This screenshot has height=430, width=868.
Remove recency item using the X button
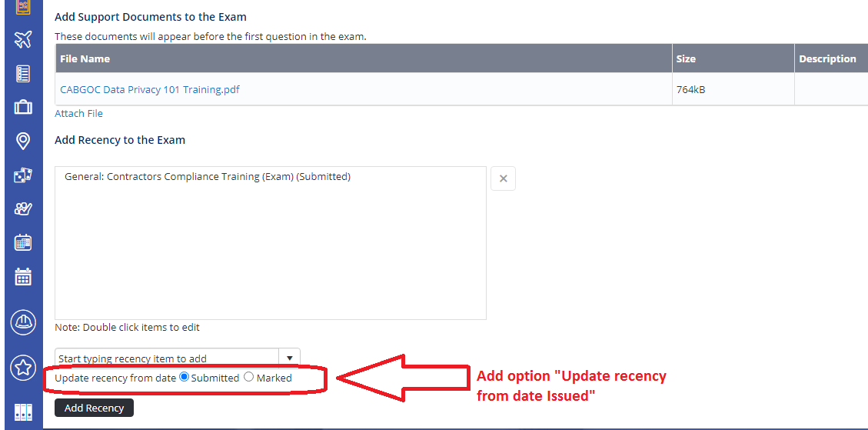[503, 178]
